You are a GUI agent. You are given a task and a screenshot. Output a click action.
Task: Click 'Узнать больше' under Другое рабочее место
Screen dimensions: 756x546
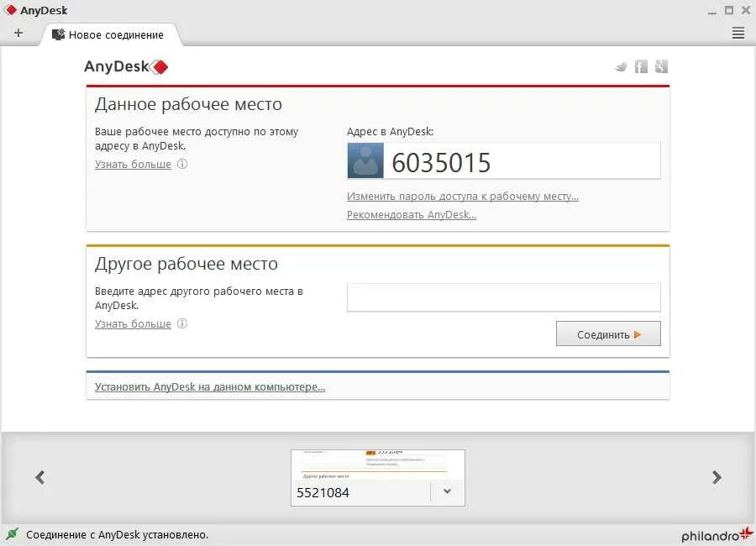coord(133,323)
